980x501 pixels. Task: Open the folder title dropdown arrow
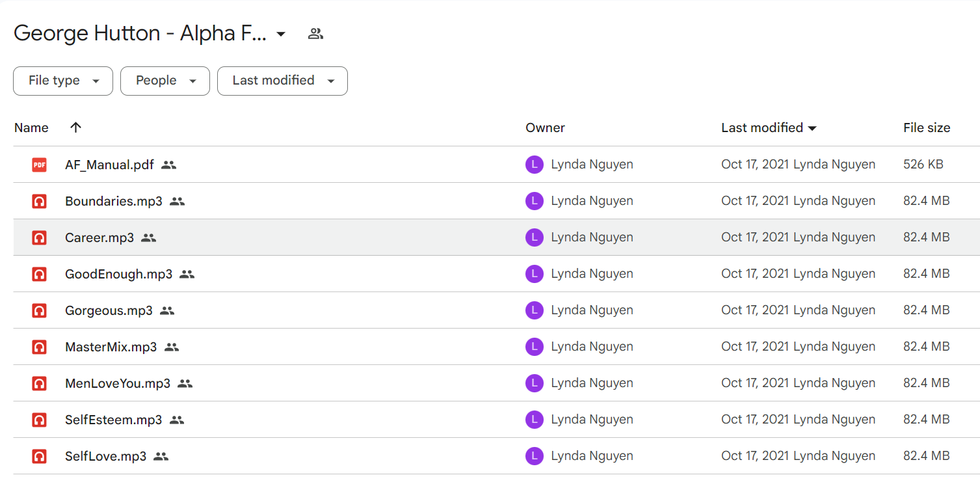point(281,34)
